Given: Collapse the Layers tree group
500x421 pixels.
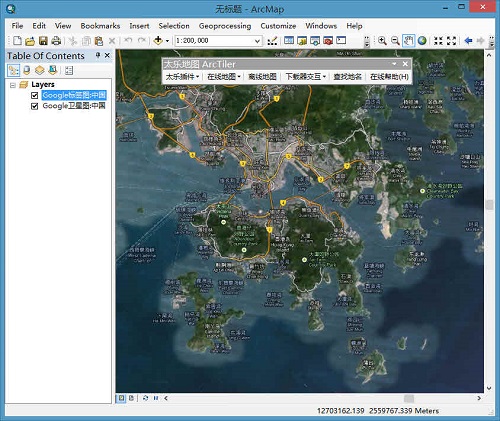Looking at the screenshot, I should click(x=13, y=85).
